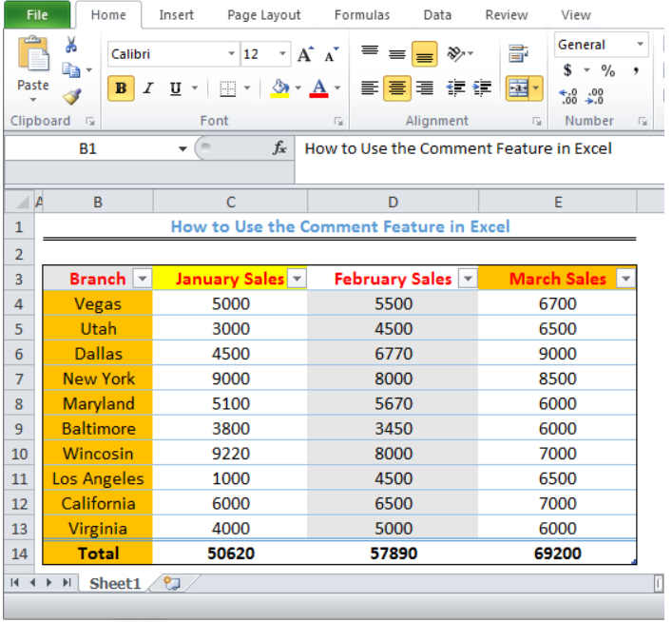The image size is (672, 622).
Task: Open the font size 12 dropdown
Action: pyautogui.click(x=282, y=54)
